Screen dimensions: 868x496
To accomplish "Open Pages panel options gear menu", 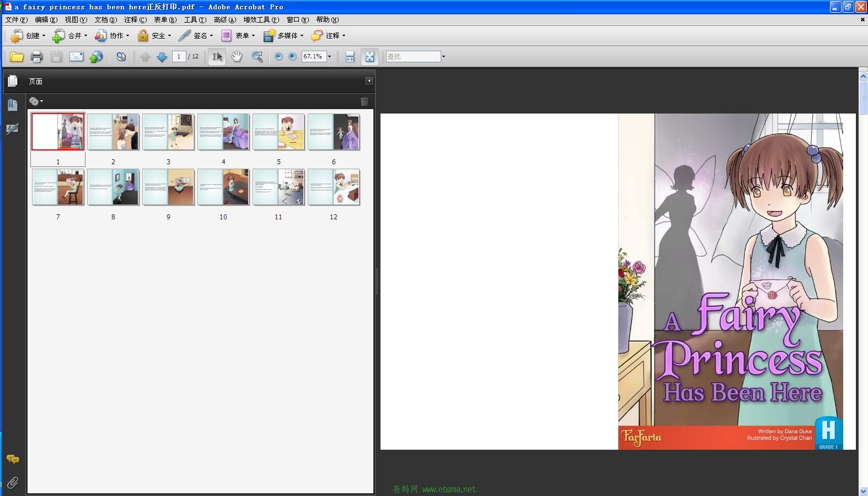I will (x=36, y=101).
